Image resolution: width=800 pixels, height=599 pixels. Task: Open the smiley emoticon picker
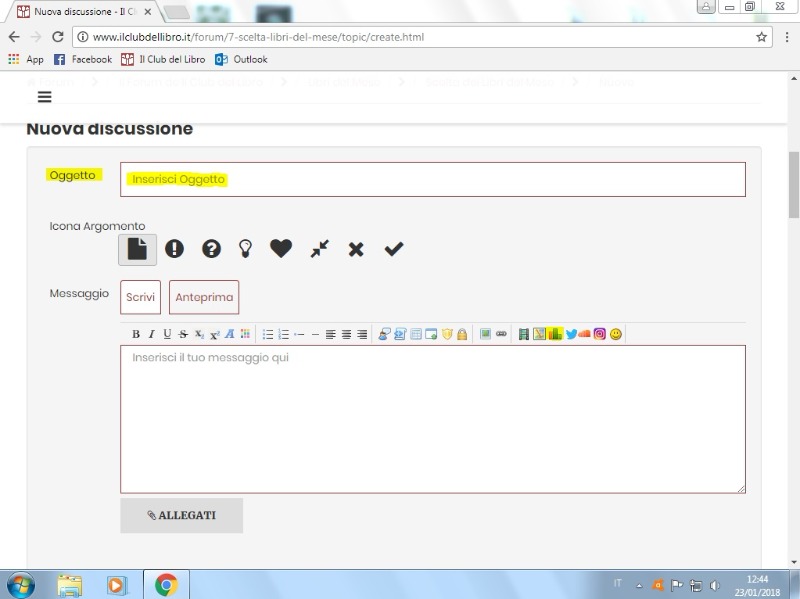616,334
